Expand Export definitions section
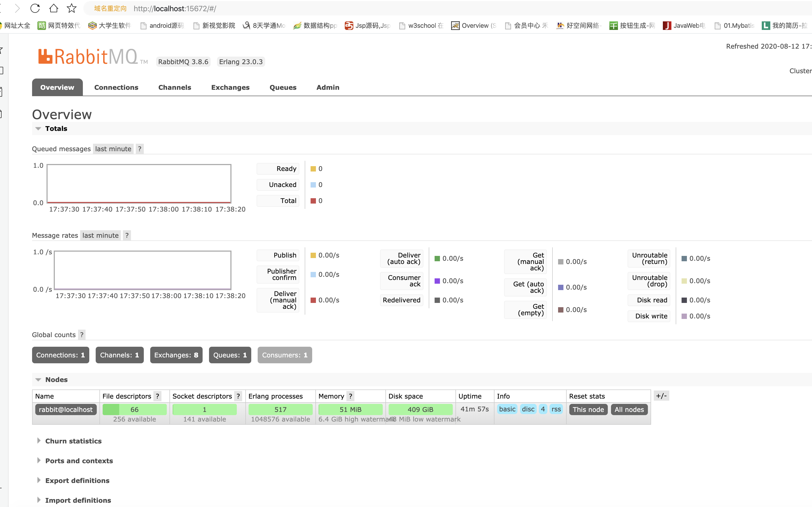Screen dimensions: 812x507 73,481
